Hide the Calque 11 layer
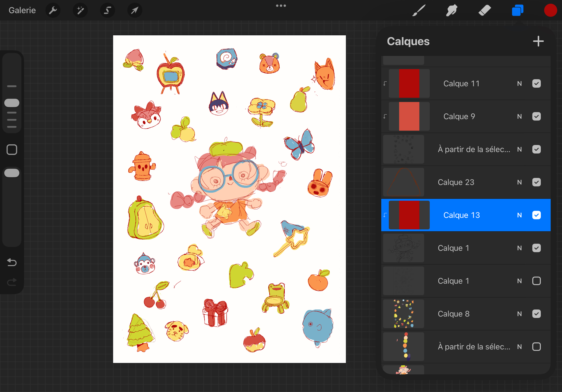Screen dimensions: 562x392 (x=536, y=84)
